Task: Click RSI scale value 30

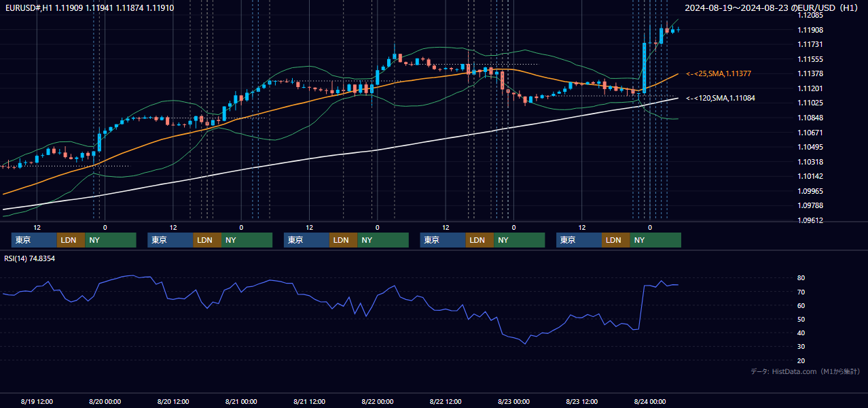Action: 801,346
